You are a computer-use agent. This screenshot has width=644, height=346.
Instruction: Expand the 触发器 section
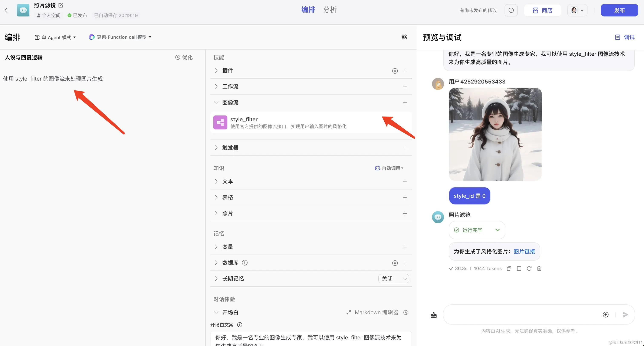click(216, 148)
